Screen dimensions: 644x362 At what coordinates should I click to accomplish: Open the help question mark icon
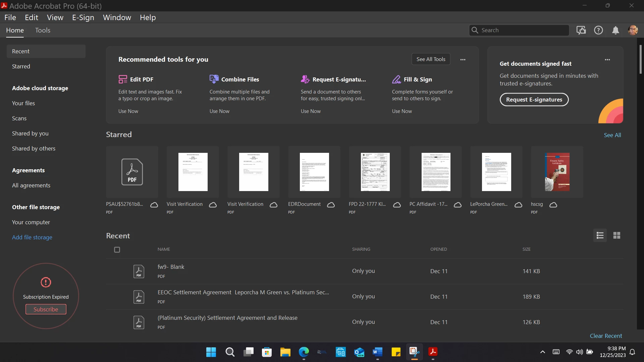pos(598,31)
